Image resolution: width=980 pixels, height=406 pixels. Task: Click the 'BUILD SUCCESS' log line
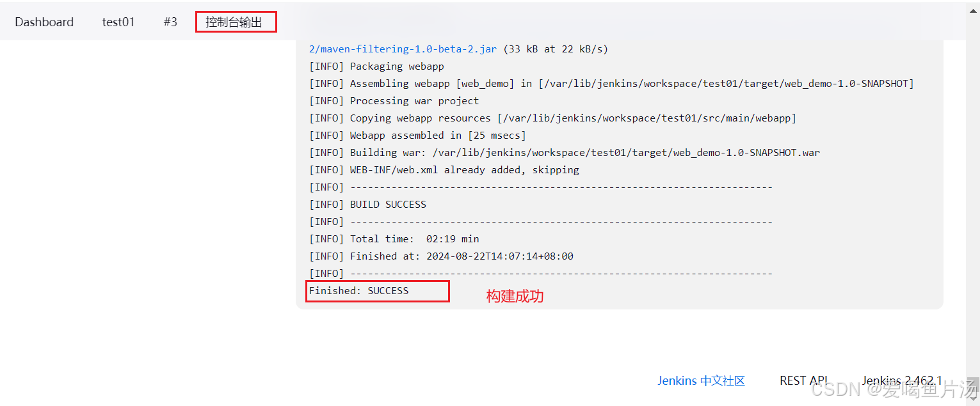pos(367,204)
